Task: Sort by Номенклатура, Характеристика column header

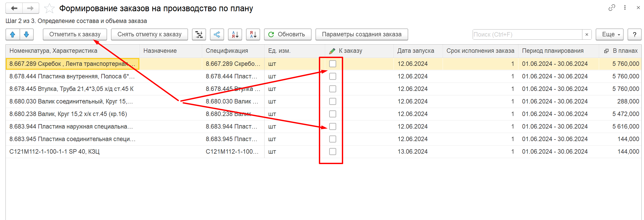Action: tap(73, 51)
